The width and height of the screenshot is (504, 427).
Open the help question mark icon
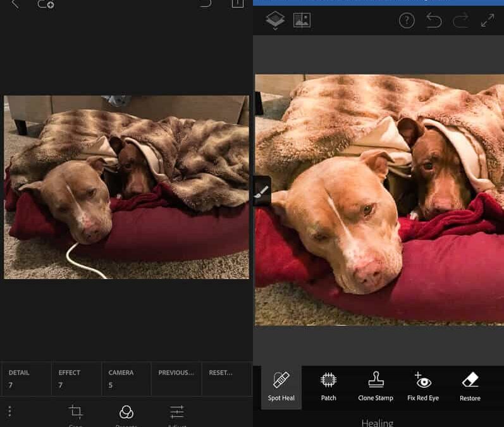click(x=407, y=21)
